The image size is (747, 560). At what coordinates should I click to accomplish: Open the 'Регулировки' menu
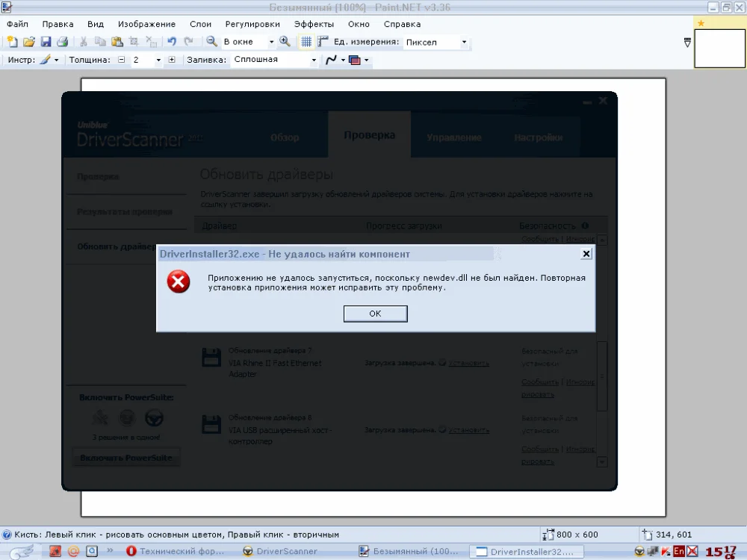point(252,25)
